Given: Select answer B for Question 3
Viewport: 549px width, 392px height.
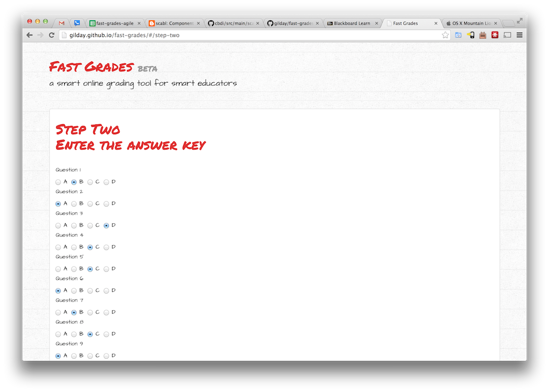Looking at the screenshot, I should click(74, 226).
